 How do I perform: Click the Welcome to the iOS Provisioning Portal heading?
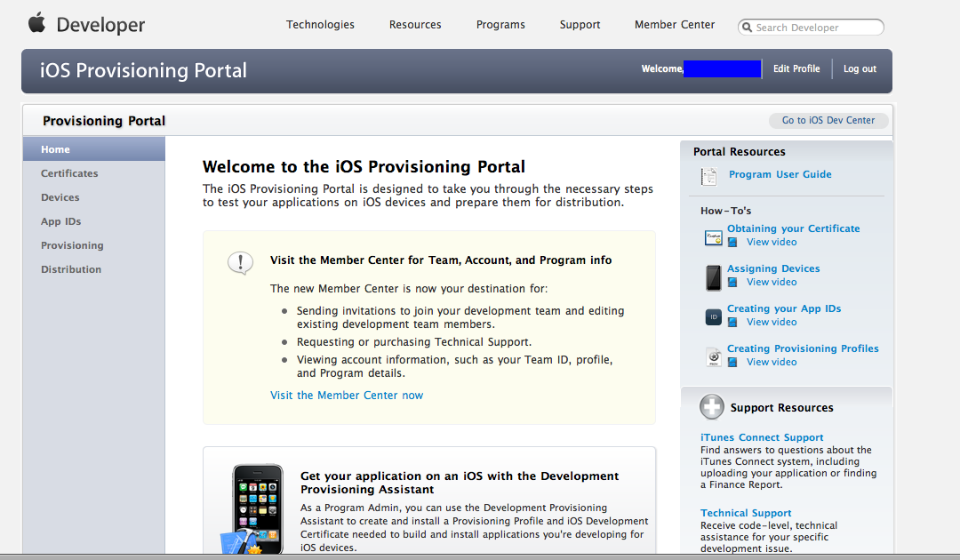(364, 166)
